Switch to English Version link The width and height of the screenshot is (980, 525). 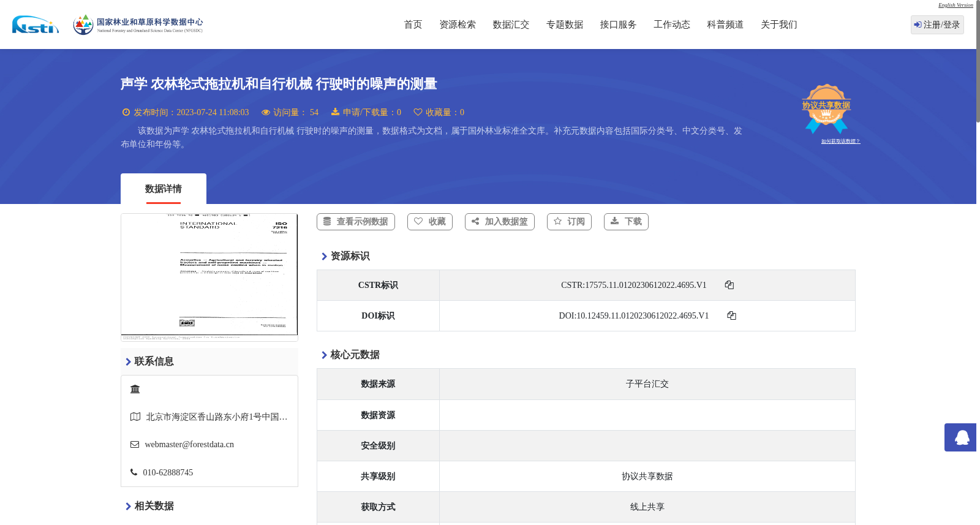pyautogui.click(x=956, y=5)
